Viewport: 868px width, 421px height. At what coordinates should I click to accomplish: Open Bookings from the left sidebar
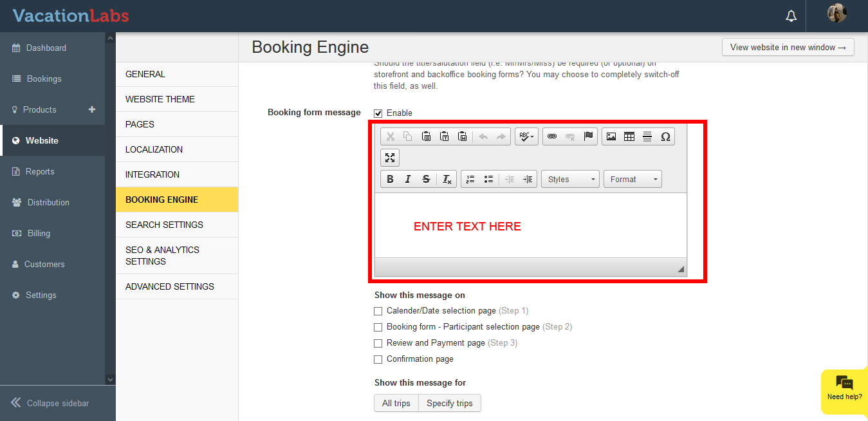(44, 79)
